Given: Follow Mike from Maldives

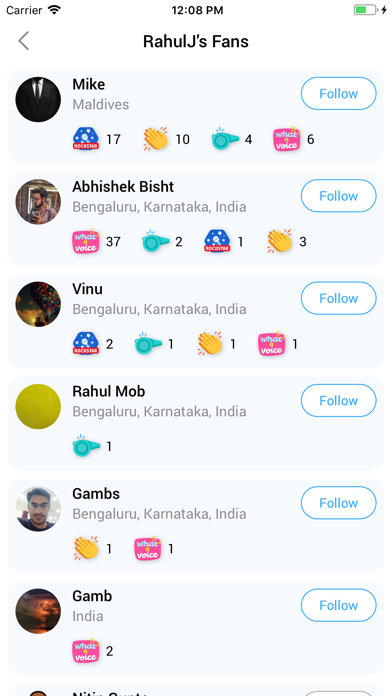Looking at the screenshot, I should click(x=339, y=93).
